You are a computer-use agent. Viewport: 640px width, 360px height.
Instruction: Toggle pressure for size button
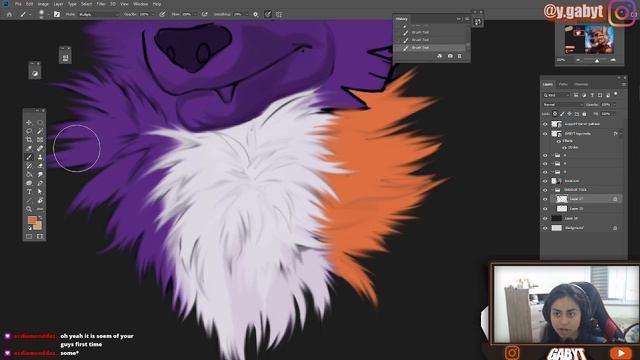coord(268,14)
